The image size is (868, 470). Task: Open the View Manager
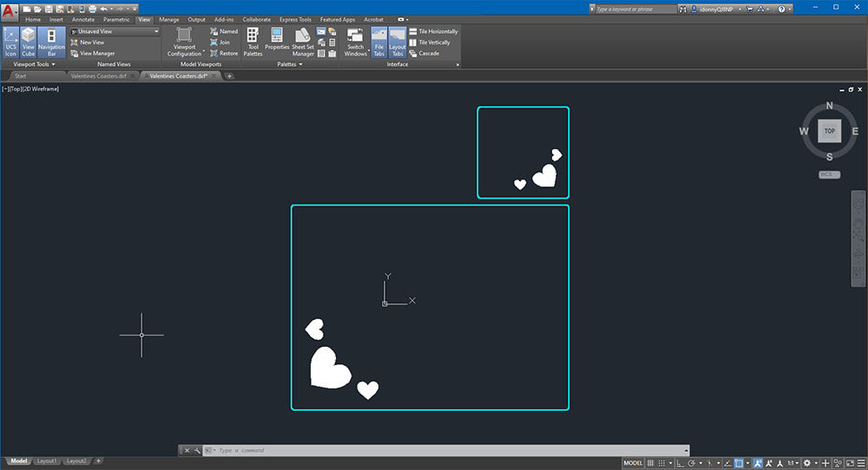coord(97,53)
